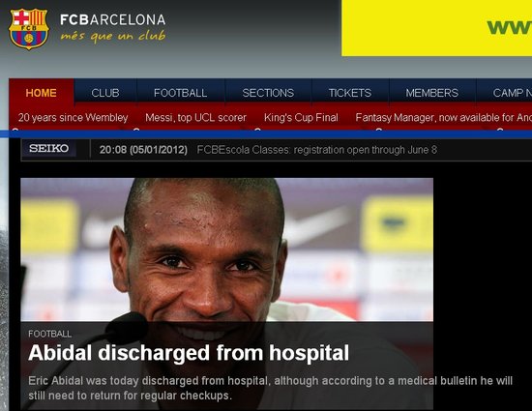The image size is (532, 411).
Task: Go to the Tickets section
Action: tap(350, 93)
